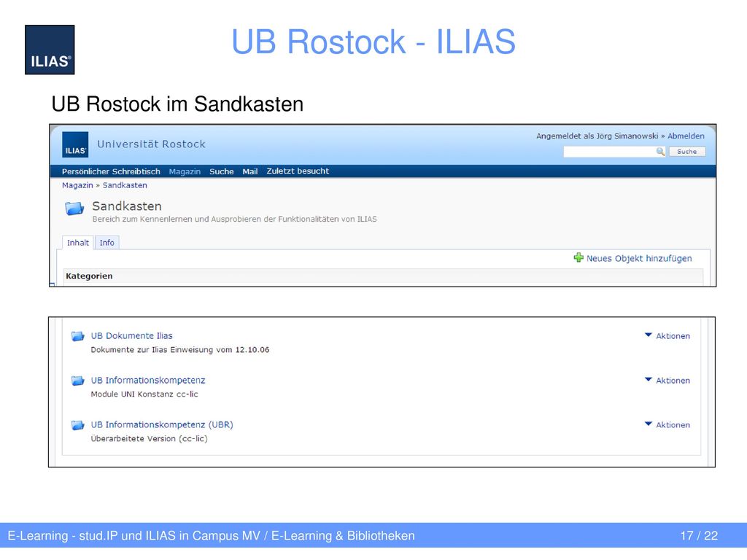
Task: Open Magazin in the main menu bar
Action: (x=185, y=171)
